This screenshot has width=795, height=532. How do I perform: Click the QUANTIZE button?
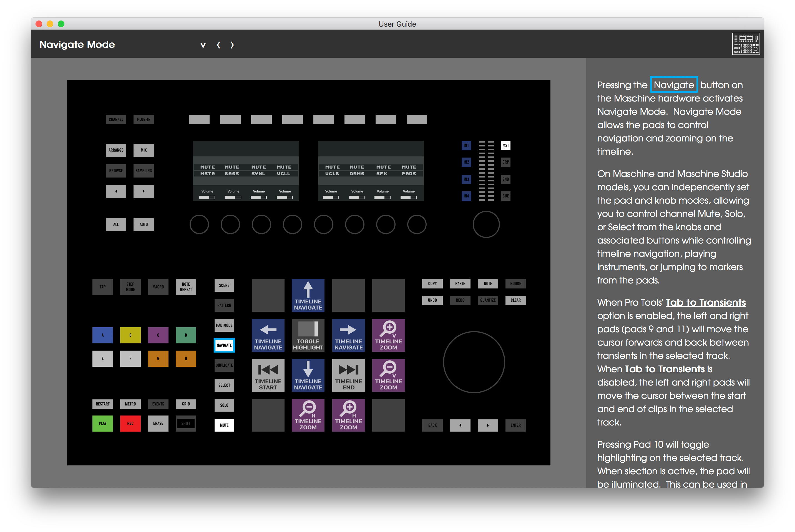[488, 300]
